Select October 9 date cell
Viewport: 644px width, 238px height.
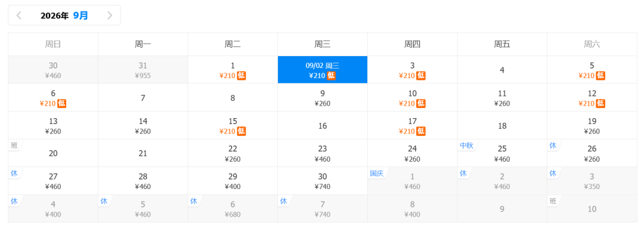[502, 209]
